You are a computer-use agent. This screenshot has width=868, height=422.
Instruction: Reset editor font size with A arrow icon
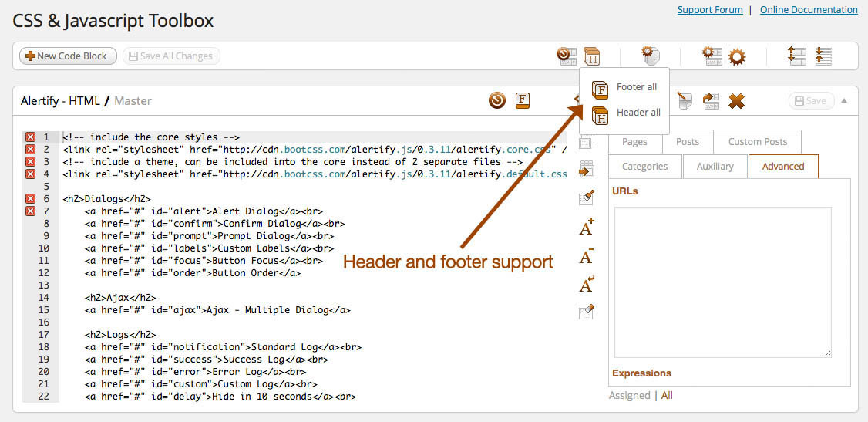(x=587, y=283)
